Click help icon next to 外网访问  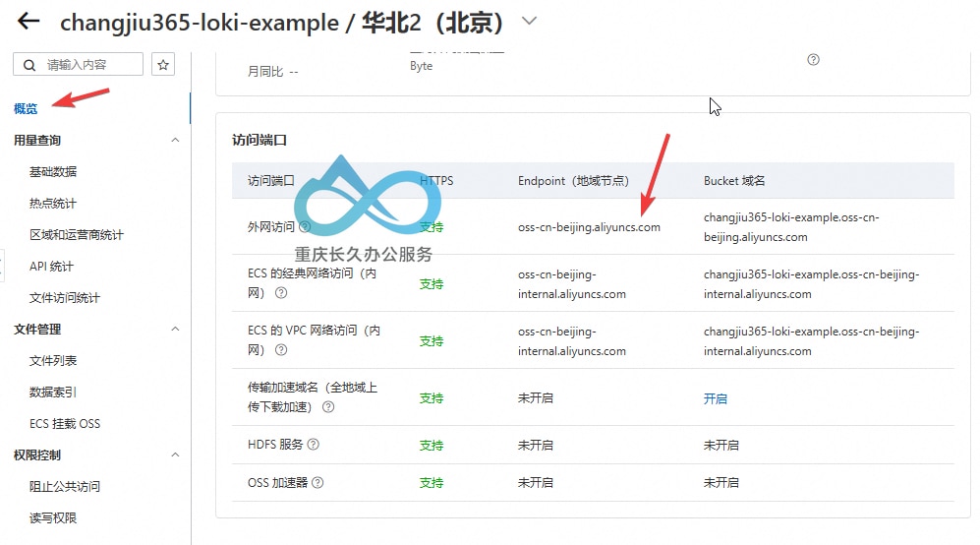[x=305, y=226]
